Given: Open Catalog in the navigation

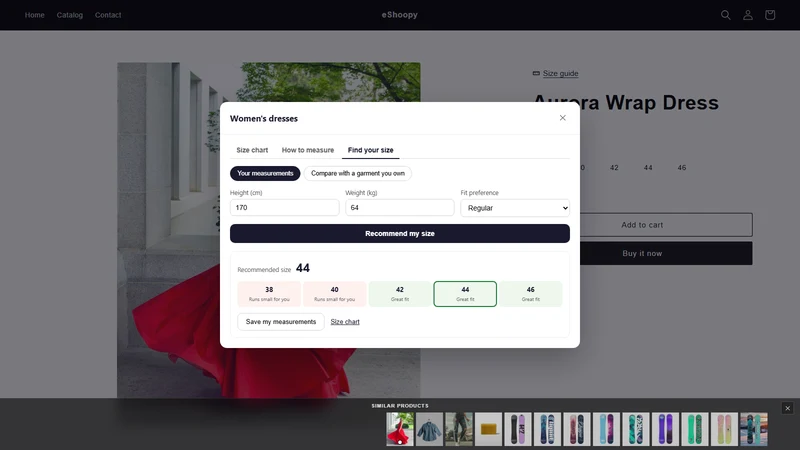Looking at the screenshot, I should [x=69, y=15].
